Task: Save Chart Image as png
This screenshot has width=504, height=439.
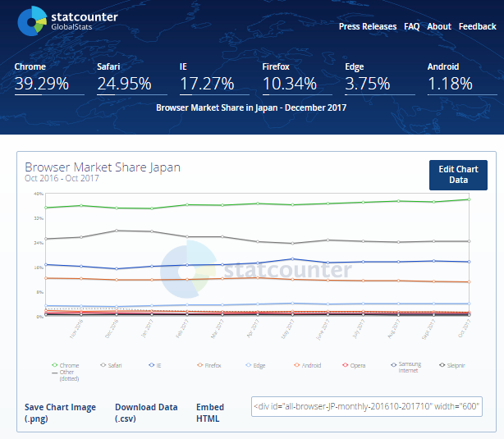Action: tap(60, 413)
